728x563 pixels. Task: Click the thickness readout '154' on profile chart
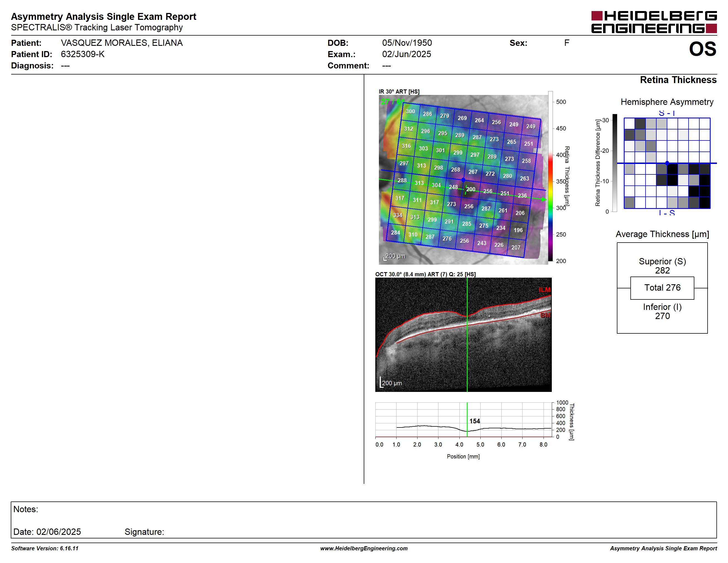475,421
